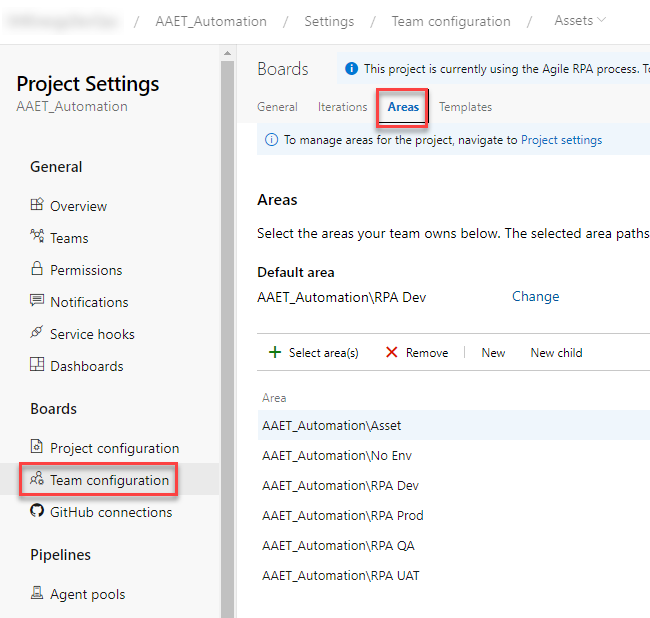Select the AAET_Automation\Asset area row
The image size is (650, 618).
click(454, 425)
